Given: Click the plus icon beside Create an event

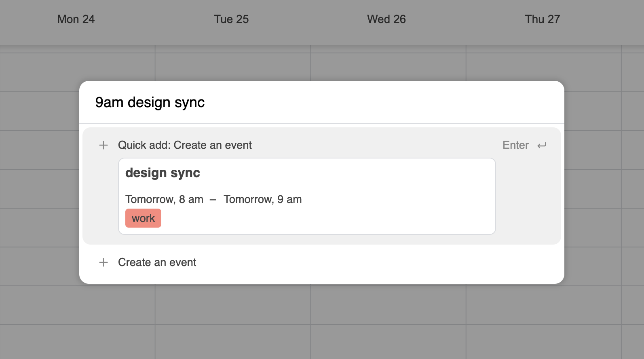Looking at the screenshot, I should click(103, 262).
